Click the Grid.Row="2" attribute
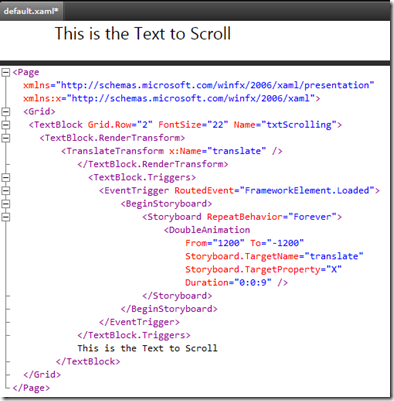Screen dimensions: 394x401 [x=120, y=125]
